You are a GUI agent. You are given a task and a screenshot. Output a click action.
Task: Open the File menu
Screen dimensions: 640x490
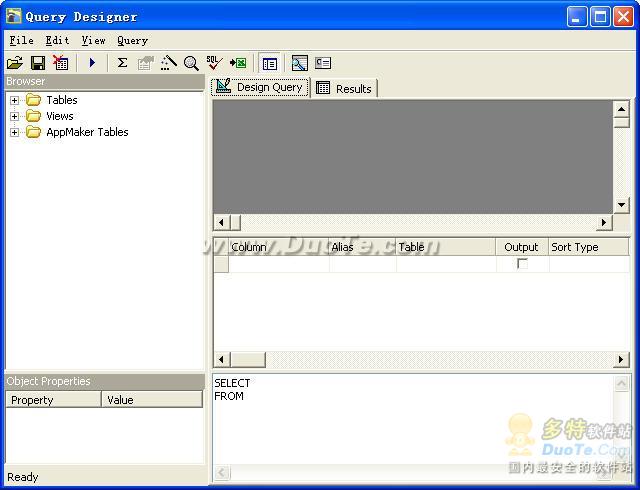(x=21, y=40)
